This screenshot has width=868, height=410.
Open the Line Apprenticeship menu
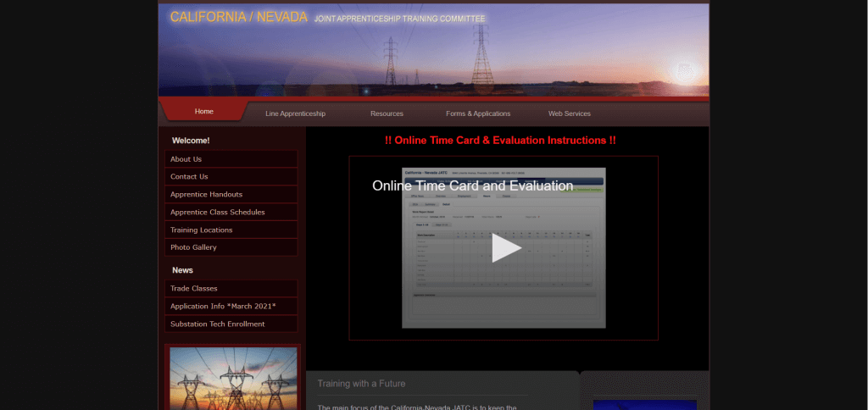pyautogui.click(x=295, y=114)
